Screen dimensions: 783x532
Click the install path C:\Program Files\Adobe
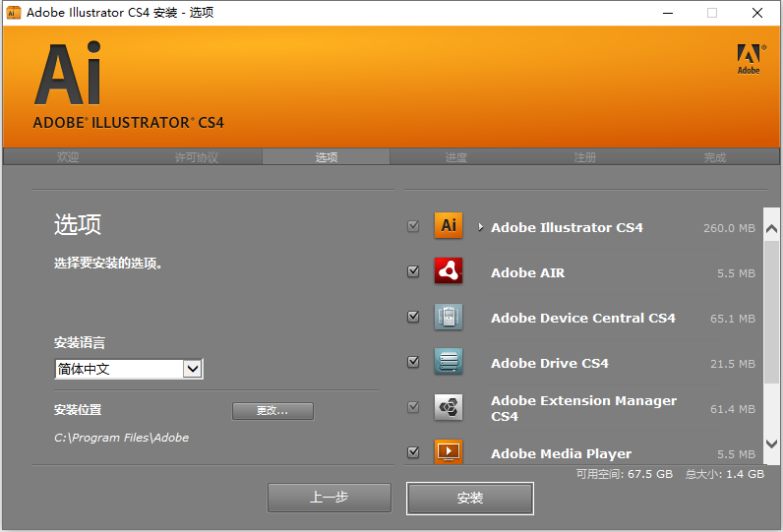pos(121,438)
